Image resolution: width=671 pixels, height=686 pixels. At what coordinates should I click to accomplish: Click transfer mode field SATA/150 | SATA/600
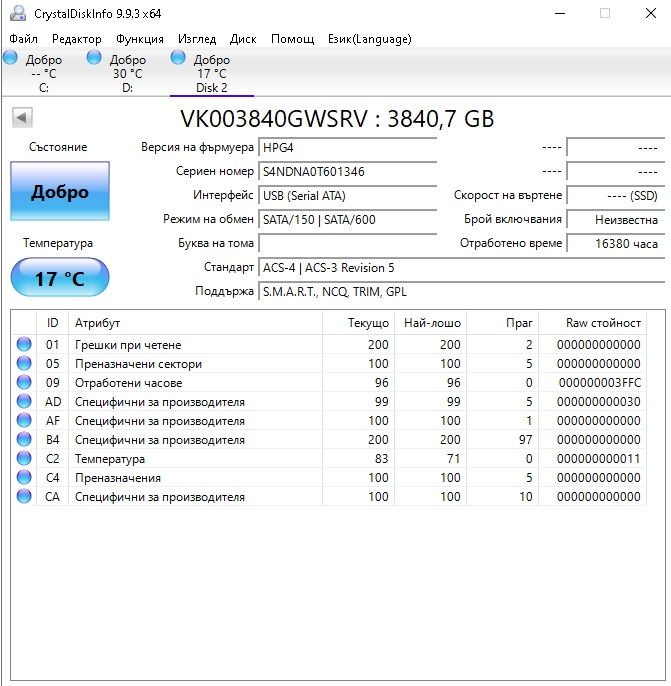348,220
